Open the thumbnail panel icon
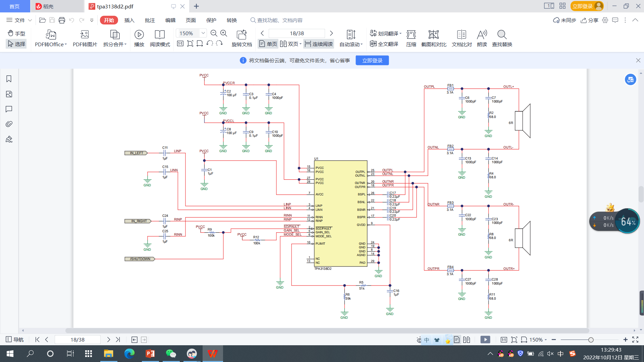The width and height of the screenshot is (644, 362). click(x=9, y=94)
